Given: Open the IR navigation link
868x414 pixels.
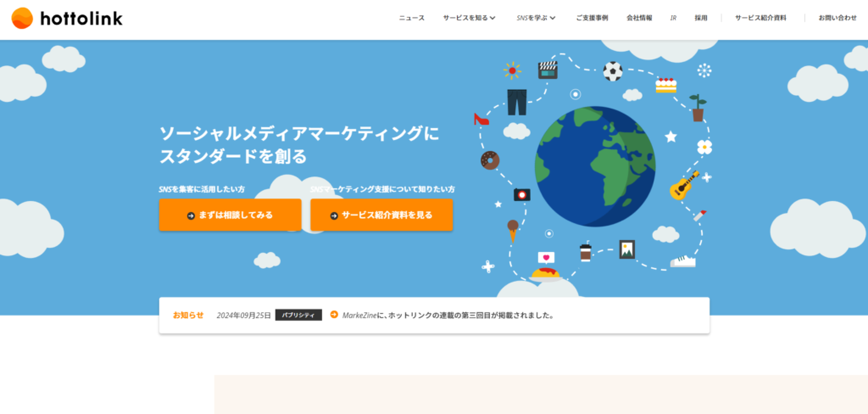Looking at the screenshot, I should point(673,18).
